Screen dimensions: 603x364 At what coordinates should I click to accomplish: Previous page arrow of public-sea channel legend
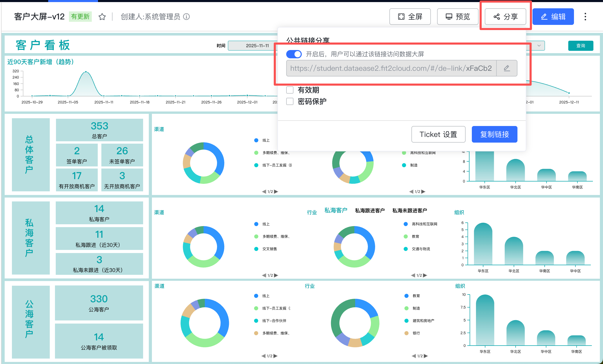(263, 356)
